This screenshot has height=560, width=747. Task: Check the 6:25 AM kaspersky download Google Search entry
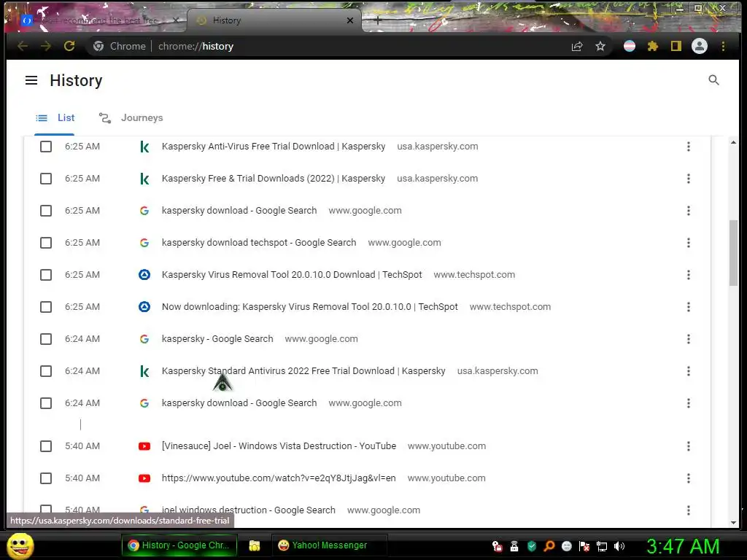[46, 211]
